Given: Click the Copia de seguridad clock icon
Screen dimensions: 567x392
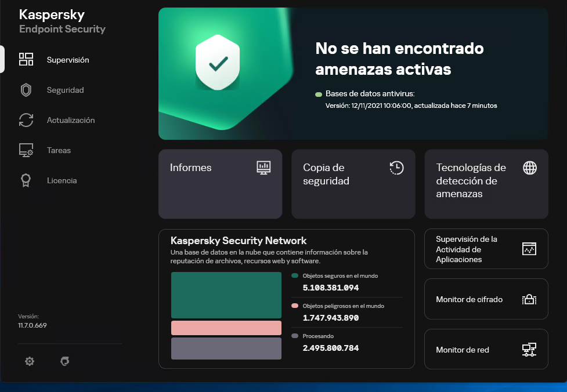Looking at the screenshot, I should coord(396,168).
